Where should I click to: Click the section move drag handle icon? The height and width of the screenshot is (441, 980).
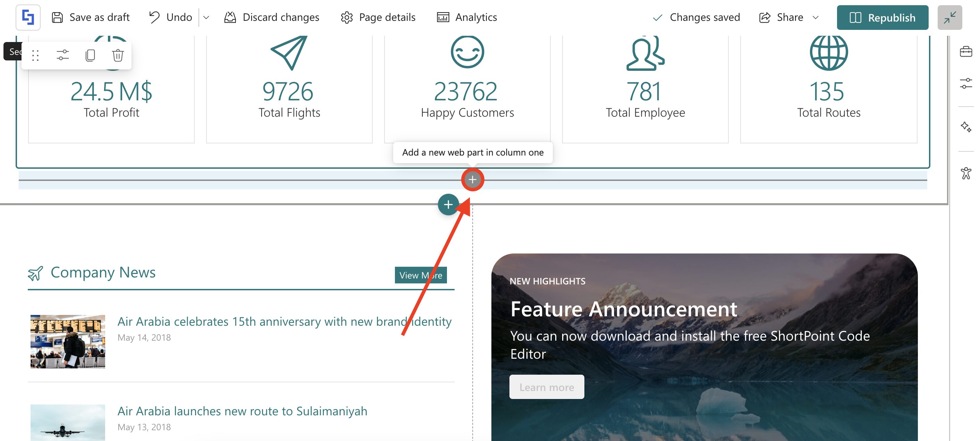pyautogui.click(x=35, y=56)
